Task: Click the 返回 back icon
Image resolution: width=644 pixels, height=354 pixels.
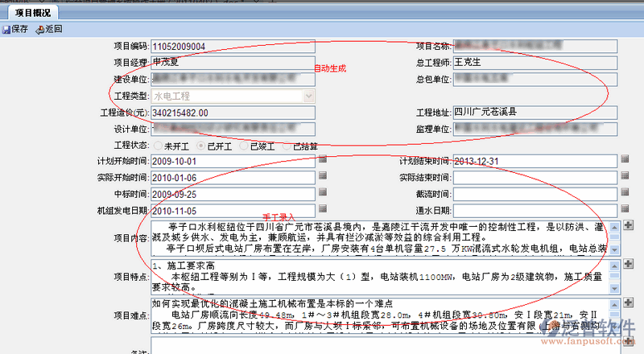Action: 39,30
